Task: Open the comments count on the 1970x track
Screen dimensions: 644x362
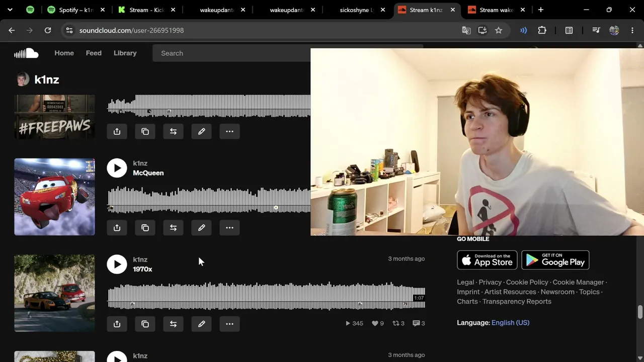Action: tap(419, 323)
